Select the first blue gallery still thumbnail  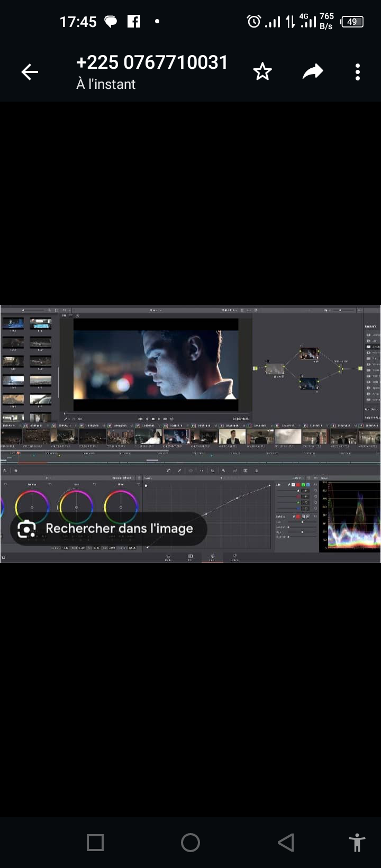13,322
